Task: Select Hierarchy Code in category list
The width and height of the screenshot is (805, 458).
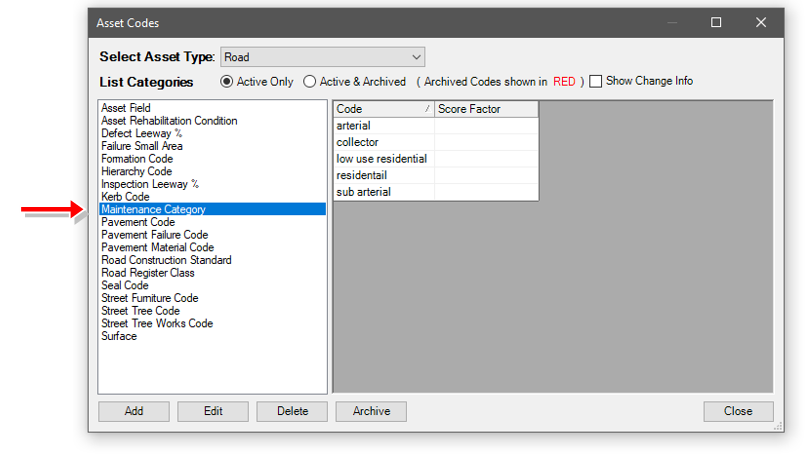Action: tap(136, 171)
